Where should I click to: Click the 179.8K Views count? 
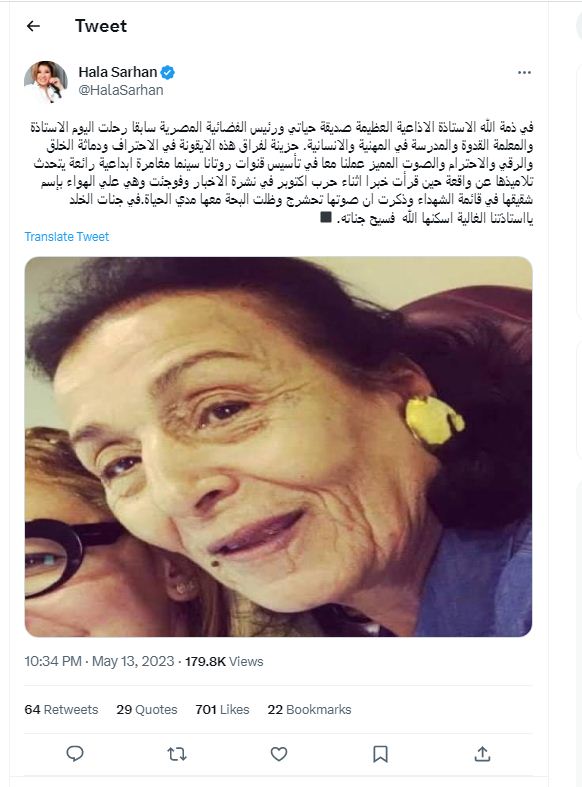click(224, 662)
